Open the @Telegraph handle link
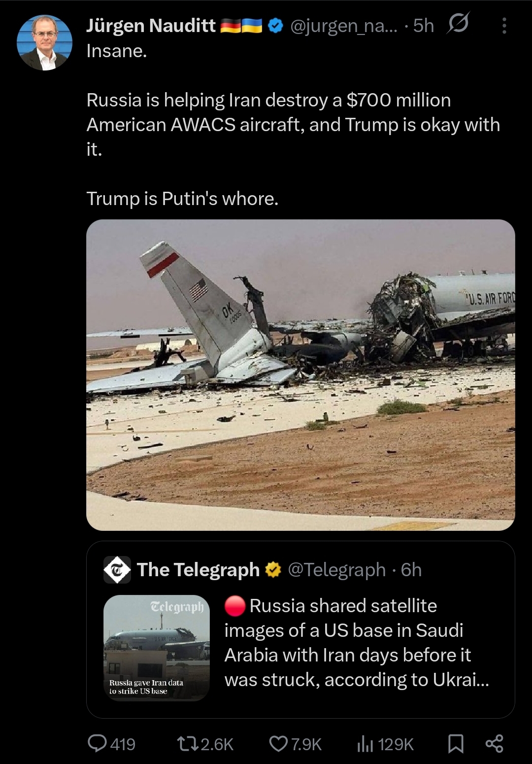The width and height of the screenshot is (532, 764). pos(336,570)
